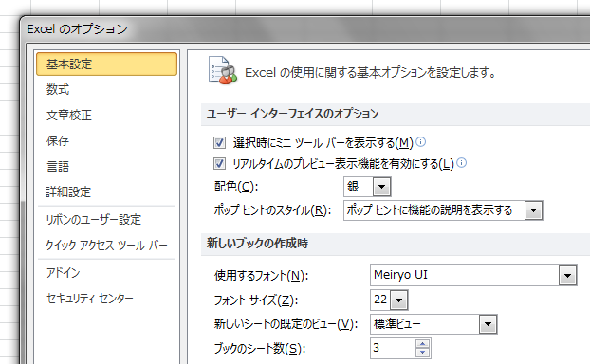
Task: Click the Meiryo UI font field
Action: [465, 275]
